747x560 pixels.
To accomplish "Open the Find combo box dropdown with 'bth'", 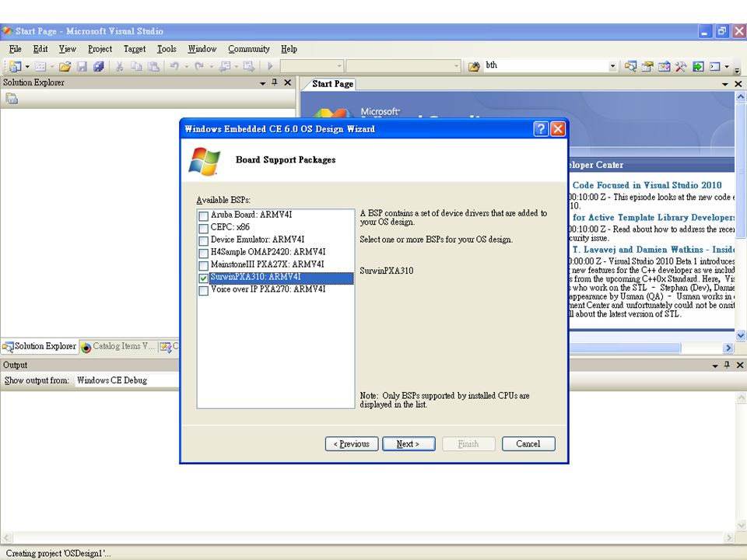I will 612,66.
